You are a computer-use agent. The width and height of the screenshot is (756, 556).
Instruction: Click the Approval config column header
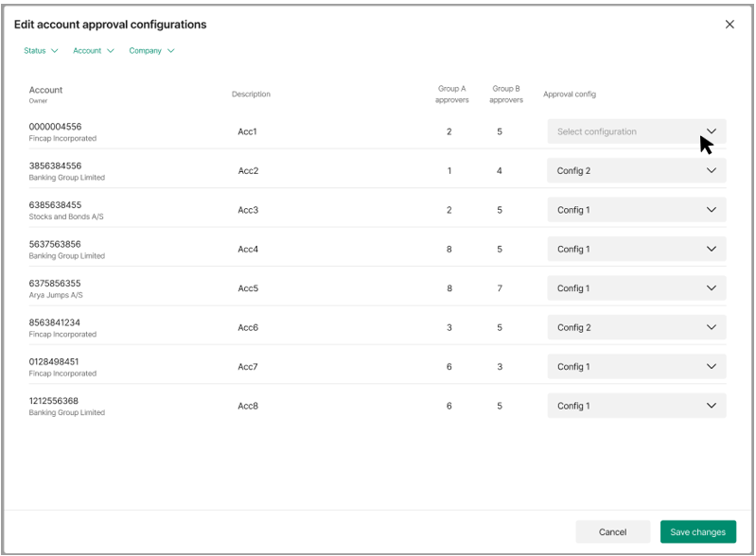[x=569, y=95]
